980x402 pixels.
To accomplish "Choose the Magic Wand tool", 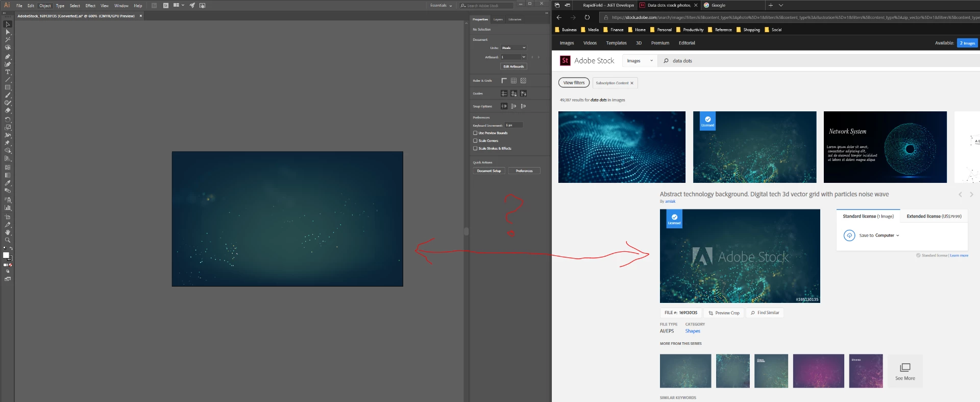I will [8, 39].
